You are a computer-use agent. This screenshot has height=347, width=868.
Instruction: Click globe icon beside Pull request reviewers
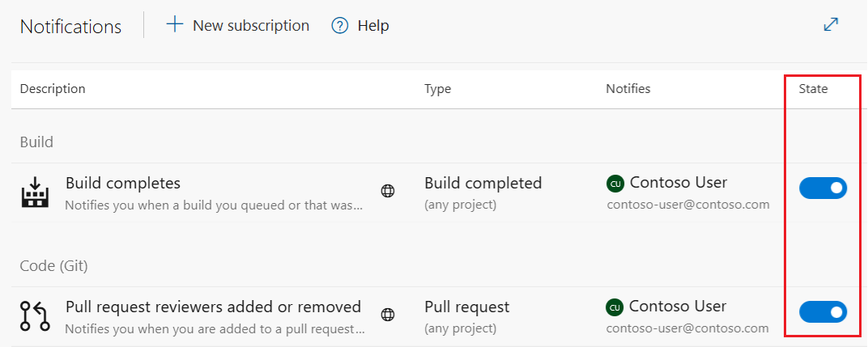pos(388,315)
